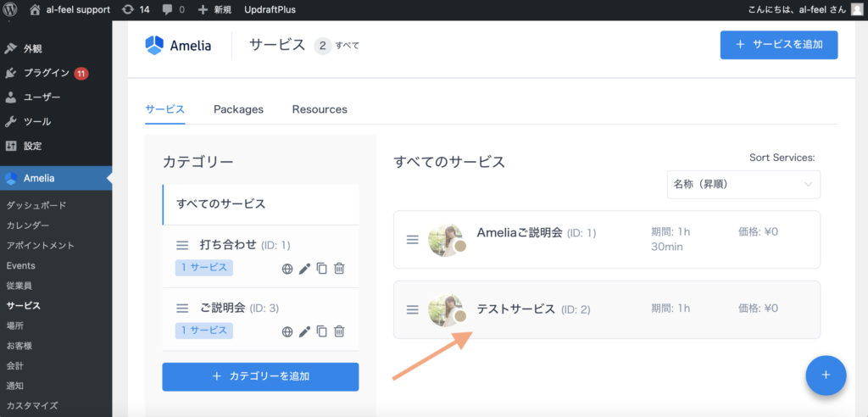Click the pencil edit icon for ご説明会
868x417 pixels.
click(304, 331)
